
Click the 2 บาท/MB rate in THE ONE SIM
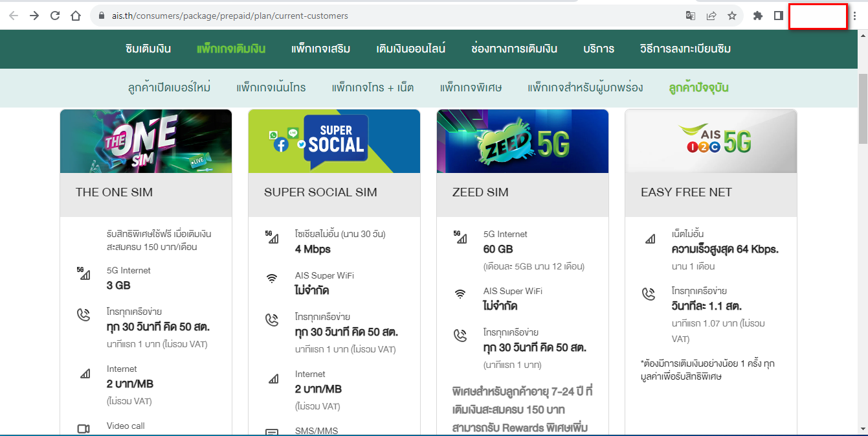pyautogui.click(x=130, y=384)
